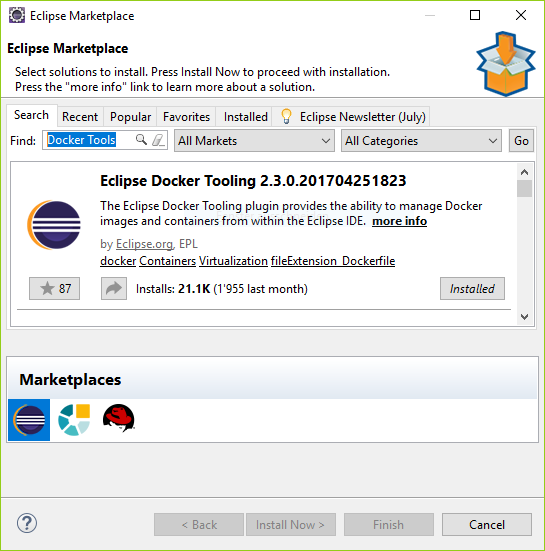Click the magnifier search icon in Find field

(x=141, y=140)
